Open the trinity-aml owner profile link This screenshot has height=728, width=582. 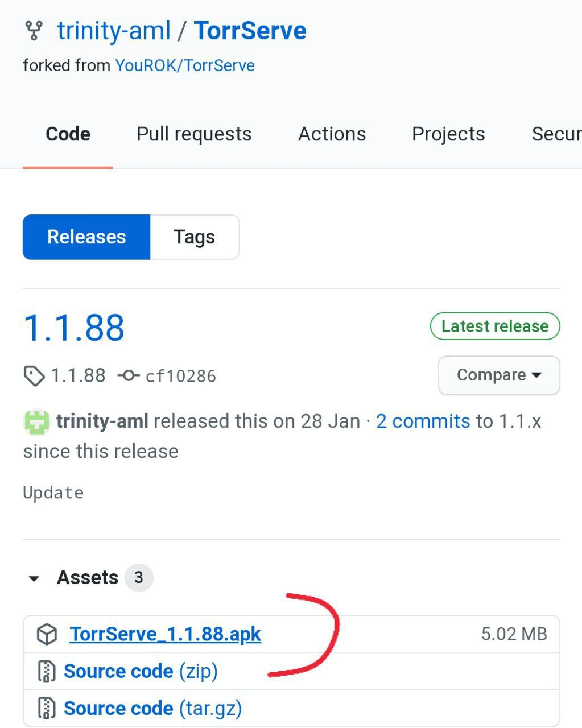click(114, 31)
